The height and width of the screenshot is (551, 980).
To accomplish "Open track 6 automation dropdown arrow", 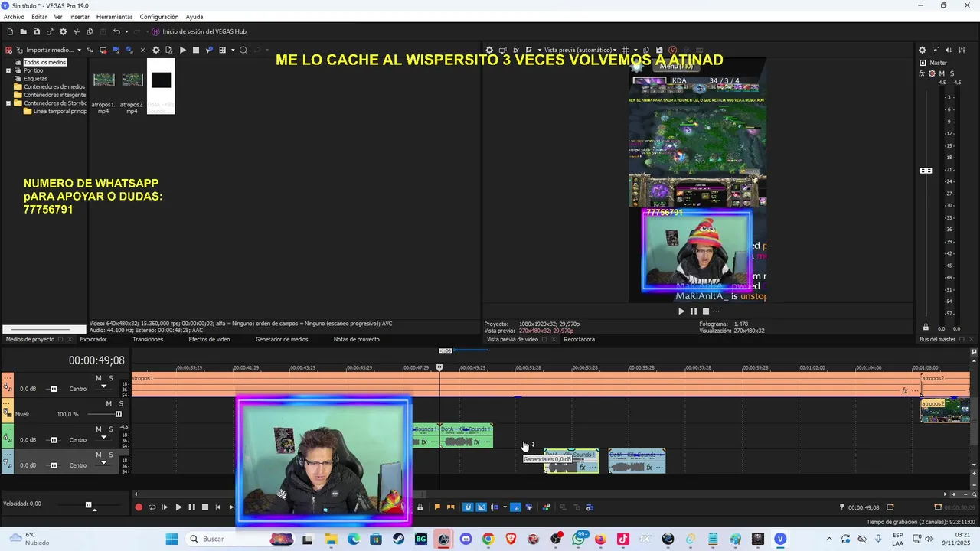I will point(104,439).
